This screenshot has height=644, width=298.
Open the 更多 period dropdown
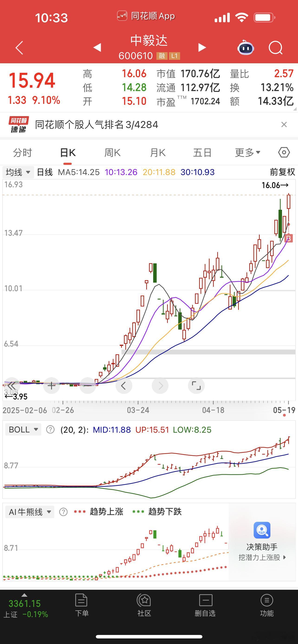pyautogui.click(x=247, y=152)
